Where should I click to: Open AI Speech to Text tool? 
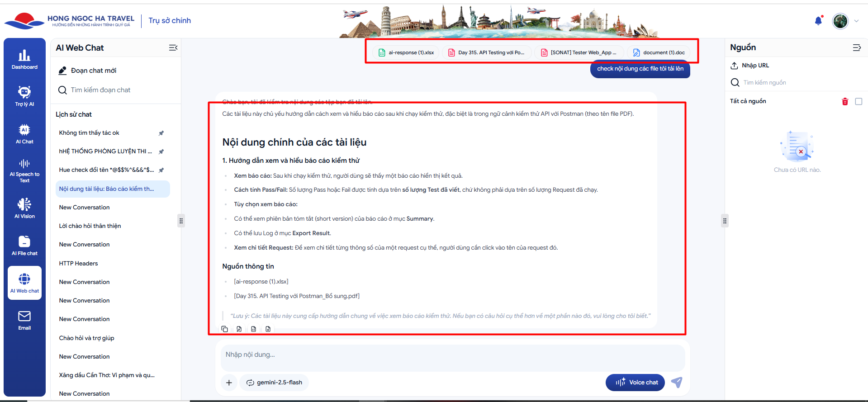[x=24, y=170]
